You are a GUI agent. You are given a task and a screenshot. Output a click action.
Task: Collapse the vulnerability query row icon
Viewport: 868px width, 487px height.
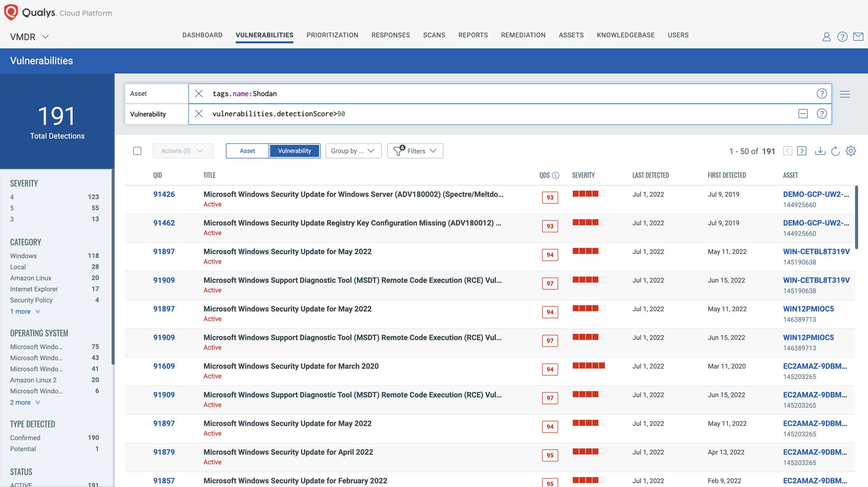[x=803, y=114]
